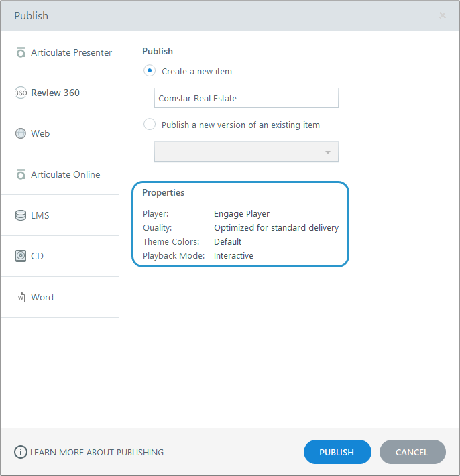Image resolution: width=460 pixels, height=476 pixels.
Task: Click the Articulate Presenter logo icon
Action: (x=21, y=52)
